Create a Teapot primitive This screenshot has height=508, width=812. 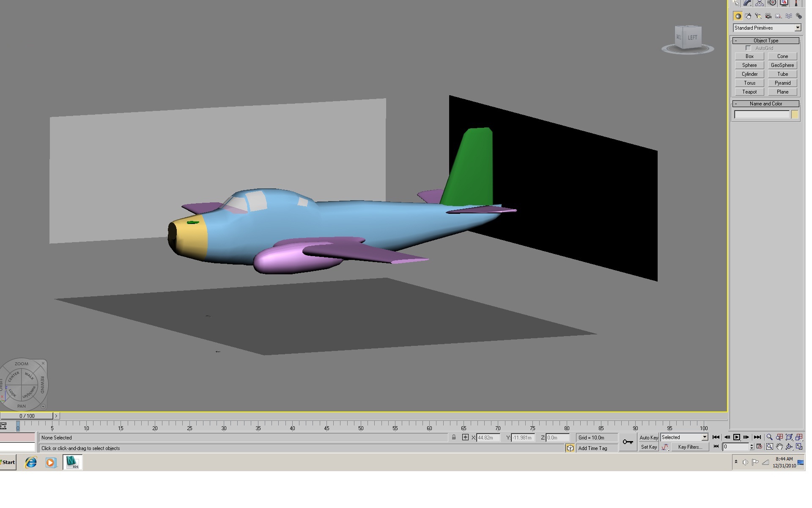pyautogui.click(x=749, y=92)
